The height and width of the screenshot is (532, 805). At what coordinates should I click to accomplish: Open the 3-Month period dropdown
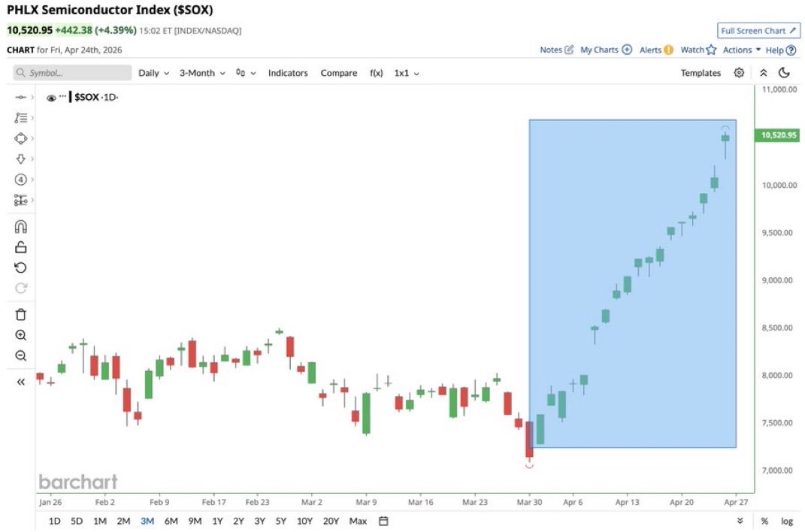tap(202, 73)
